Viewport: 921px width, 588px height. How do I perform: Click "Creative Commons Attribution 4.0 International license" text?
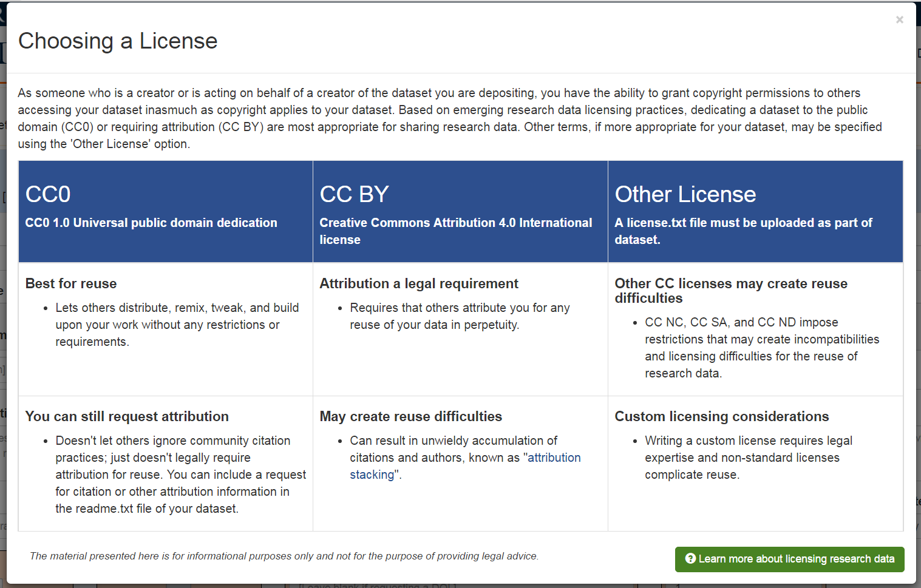pyautogui.click(x=456, y=231)
